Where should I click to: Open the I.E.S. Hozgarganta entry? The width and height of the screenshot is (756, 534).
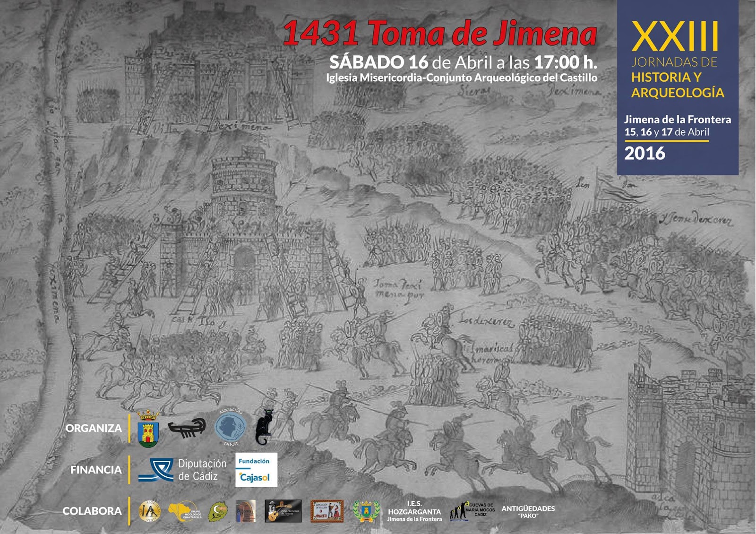click(x=414, y=510)
